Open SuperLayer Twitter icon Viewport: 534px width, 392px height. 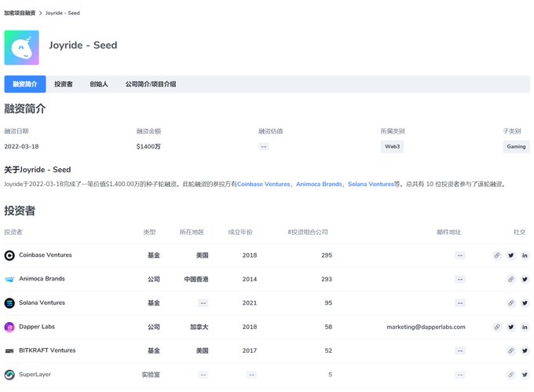[x=525, y=375]
